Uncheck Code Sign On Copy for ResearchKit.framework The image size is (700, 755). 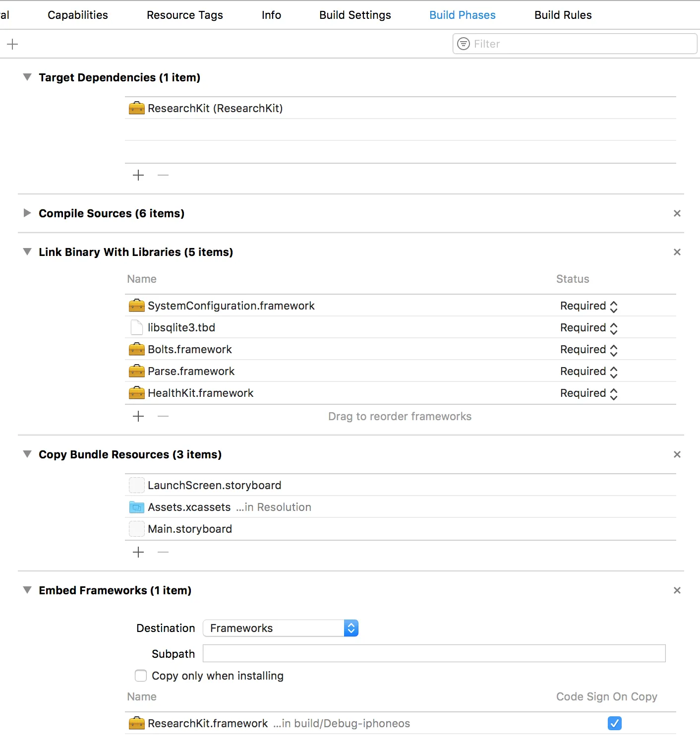(x=614, y=723)
